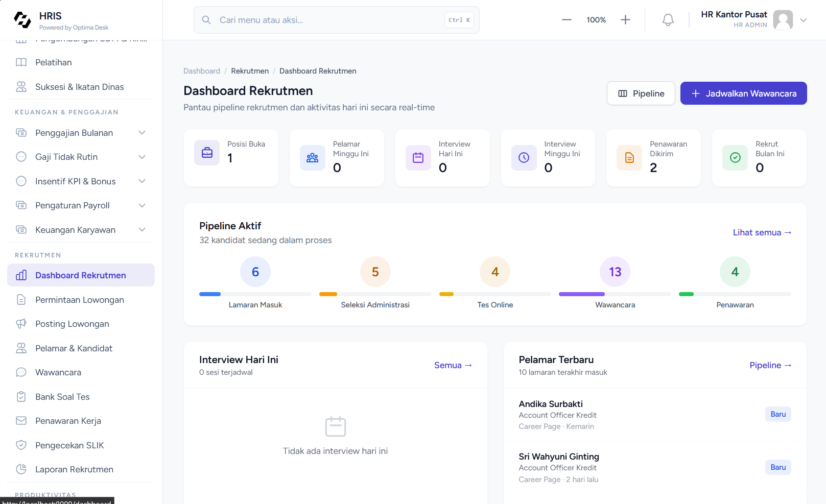
Task: Click the zoom in plus icon
Action: click(x=625, y=20)
